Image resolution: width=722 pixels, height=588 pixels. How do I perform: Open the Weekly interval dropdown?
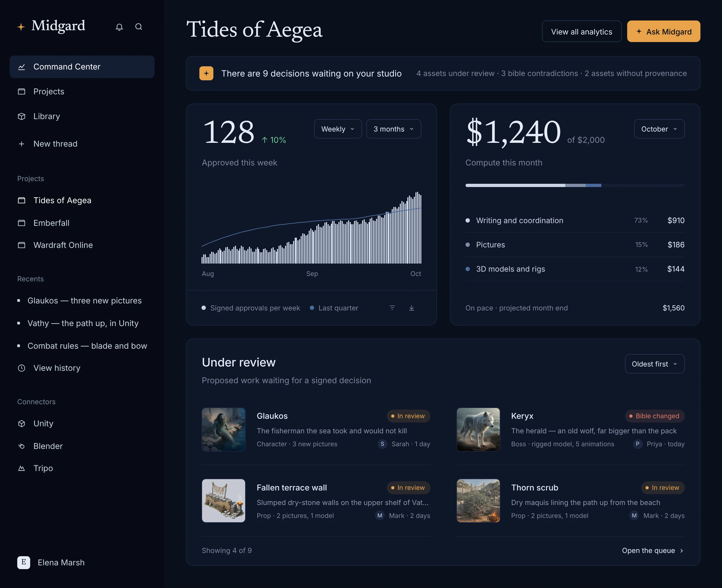pyautogui.click(x=338, y=129)
